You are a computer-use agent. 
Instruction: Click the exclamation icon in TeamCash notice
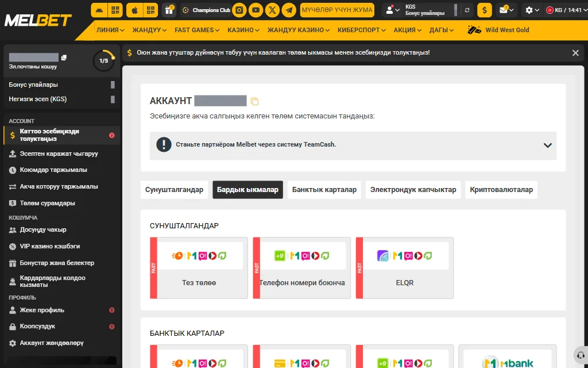[x=164, y=144]
